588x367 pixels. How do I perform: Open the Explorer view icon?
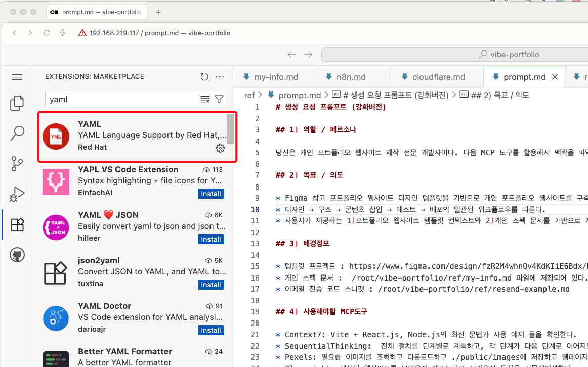click(17, 103)
